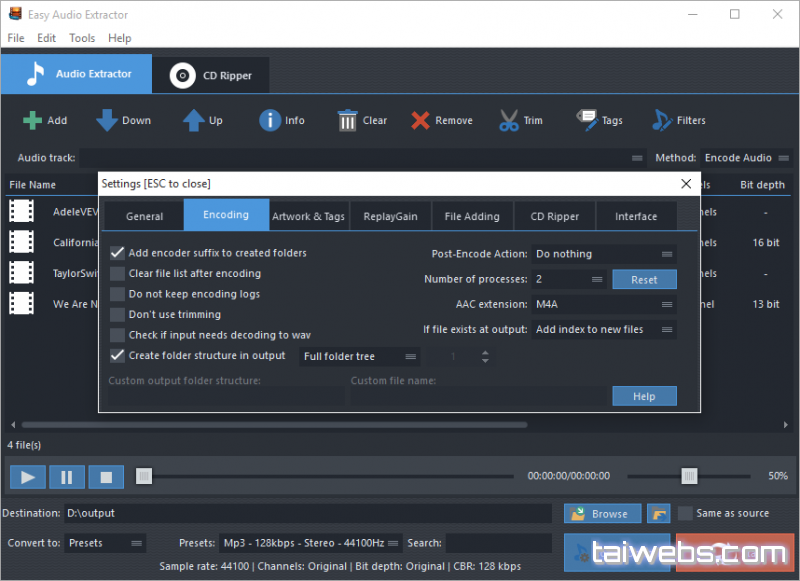Open the Full folder tree dropdown
Viewport: 800px width, 581px height.
point(360,357)
